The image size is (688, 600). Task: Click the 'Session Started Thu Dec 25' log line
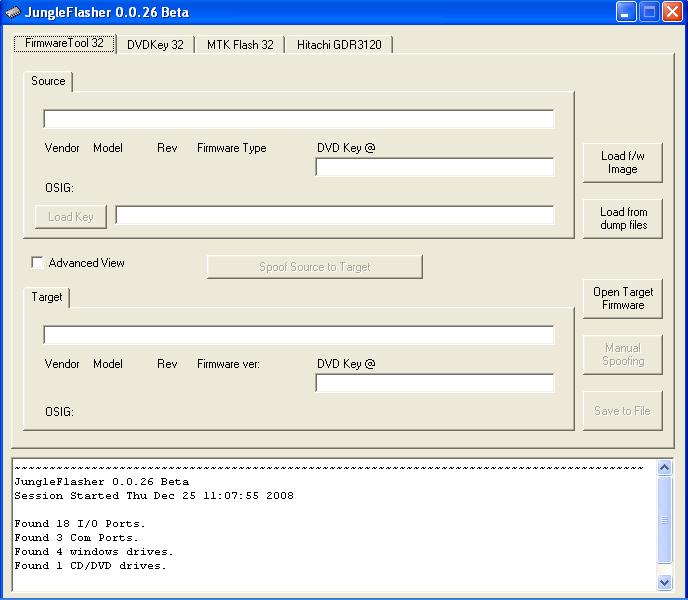(154, 496)
